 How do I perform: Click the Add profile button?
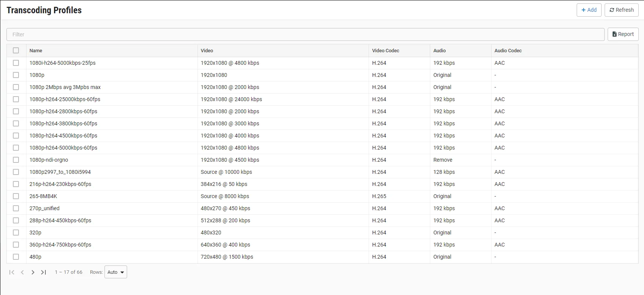[x=589, y=10]
